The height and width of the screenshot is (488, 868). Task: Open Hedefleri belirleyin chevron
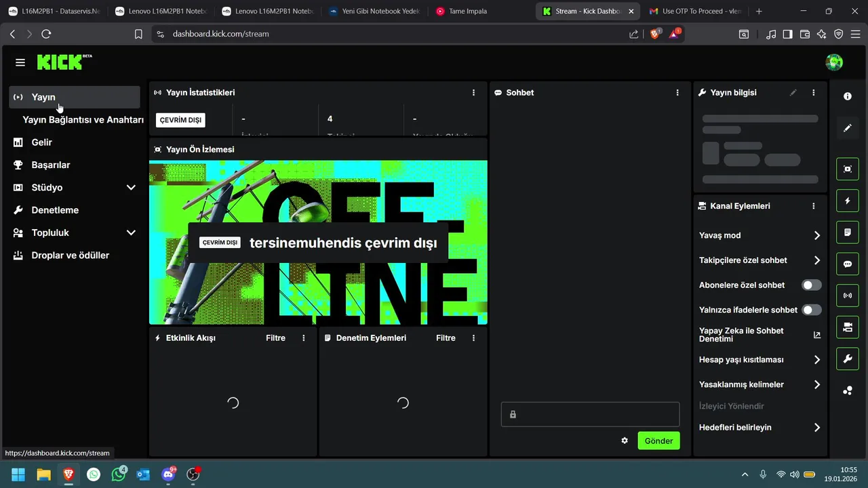816,428
